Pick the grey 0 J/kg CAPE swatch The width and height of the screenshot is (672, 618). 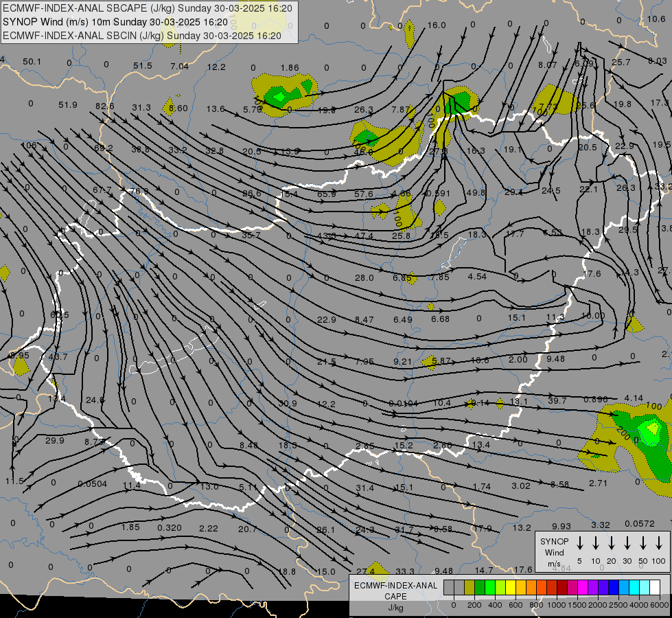coord(449,588)
